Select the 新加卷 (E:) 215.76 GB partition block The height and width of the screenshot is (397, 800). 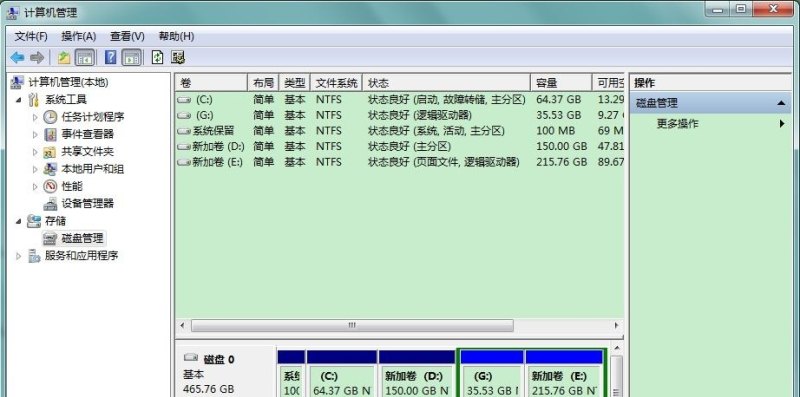pos(564,374)
